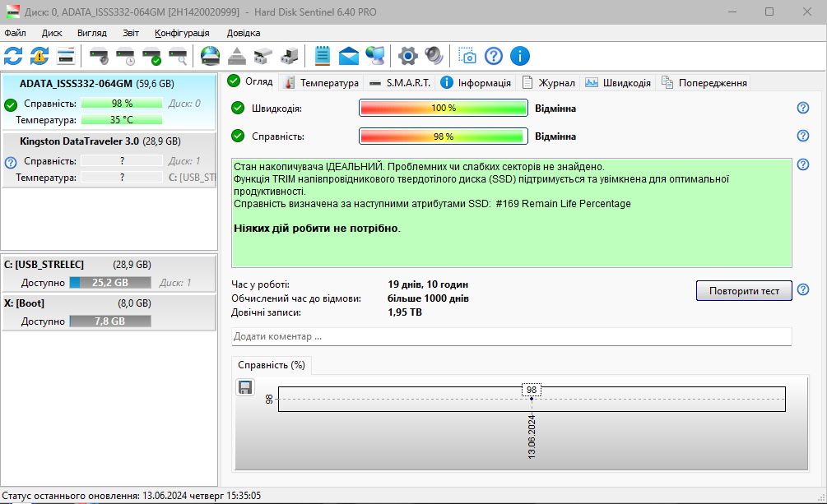
Task: Click the 19 днів, 10 годин value
Action: tap(428, 284)
